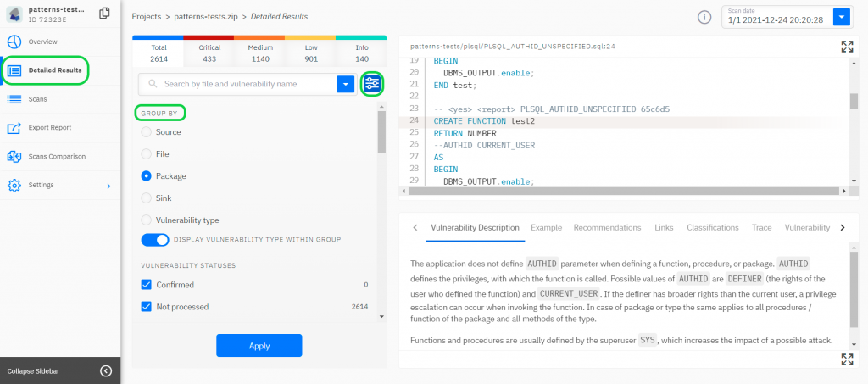Show more description tabs with right chevron
The width and height of the screenshot is (868, 384).
[x=843, y=228]
